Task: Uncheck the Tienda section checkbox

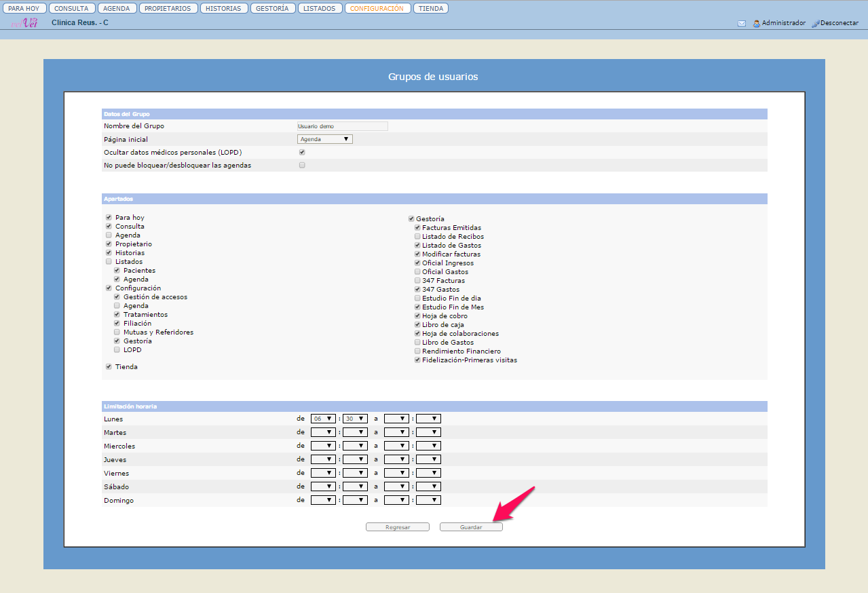Action: [109, 366]
